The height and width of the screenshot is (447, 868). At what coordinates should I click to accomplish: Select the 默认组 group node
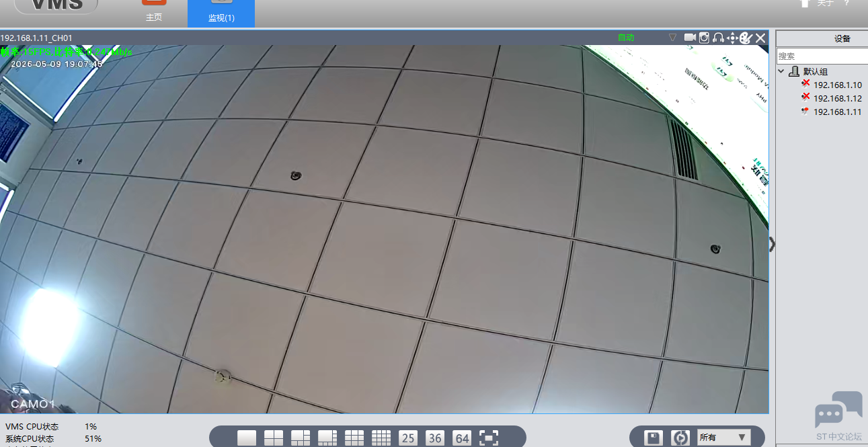816,71
